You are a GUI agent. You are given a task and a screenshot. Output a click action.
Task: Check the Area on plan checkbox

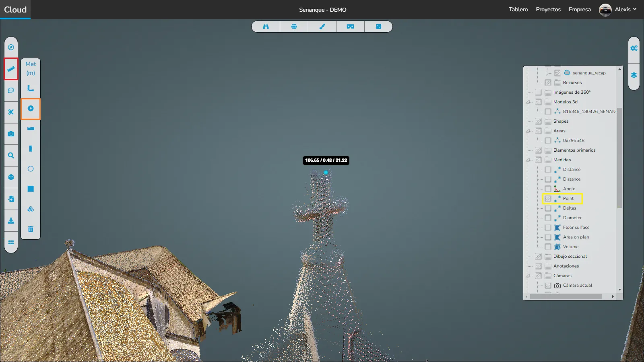(548, 237)
